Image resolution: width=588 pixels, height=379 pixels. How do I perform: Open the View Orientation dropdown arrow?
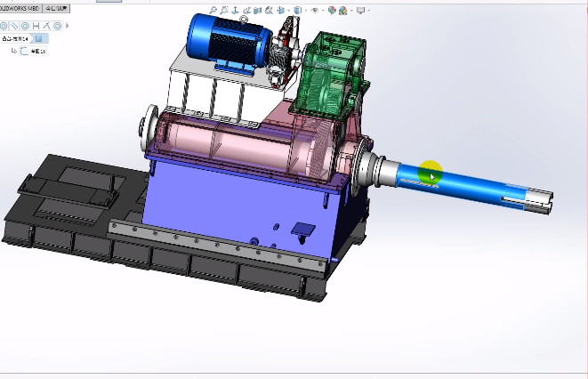288,11
